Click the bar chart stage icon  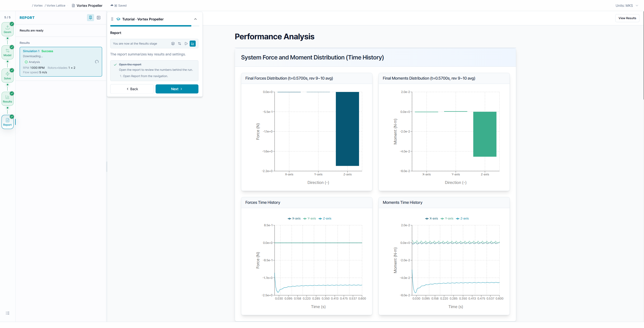point(193,44)
